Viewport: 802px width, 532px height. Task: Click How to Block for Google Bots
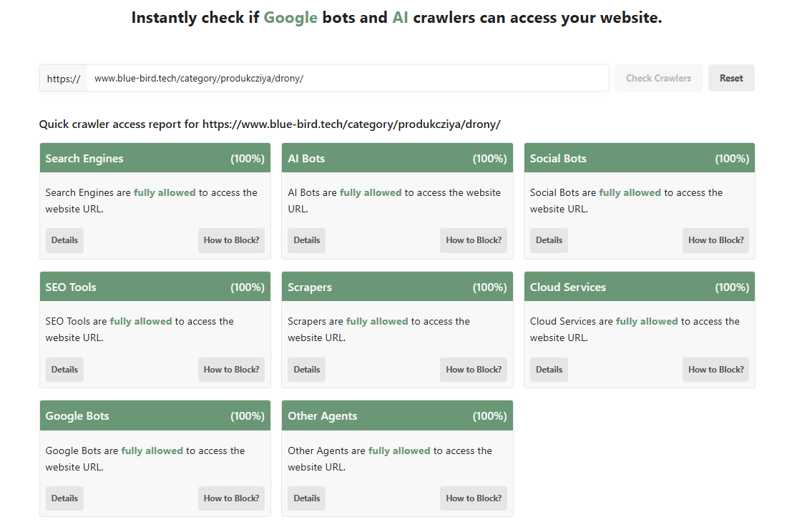[x=231, y=498]
